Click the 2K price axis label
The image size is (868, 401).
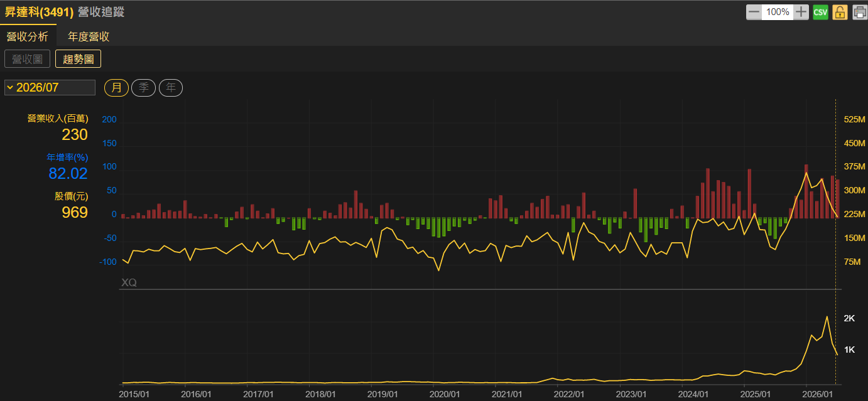tap(849, 318)
